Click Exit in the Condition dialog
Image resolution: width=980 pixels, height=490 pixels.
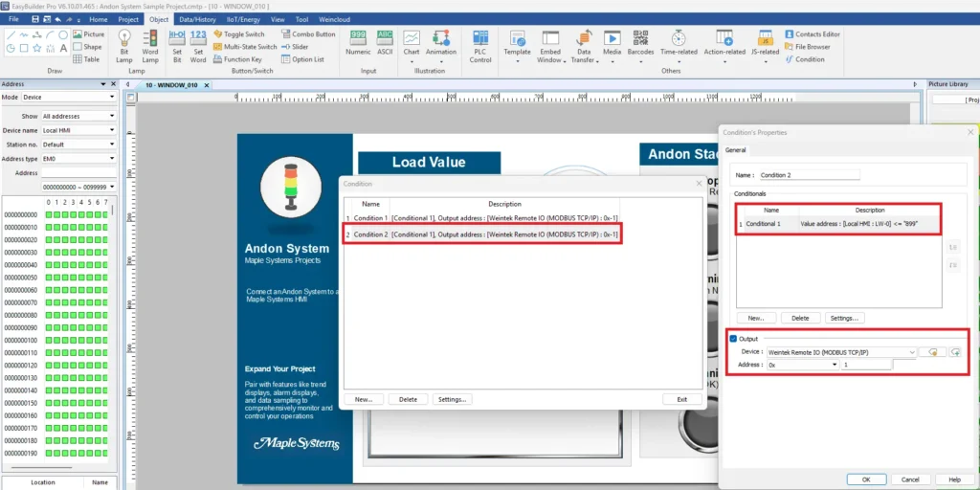[x=681, y=399]
